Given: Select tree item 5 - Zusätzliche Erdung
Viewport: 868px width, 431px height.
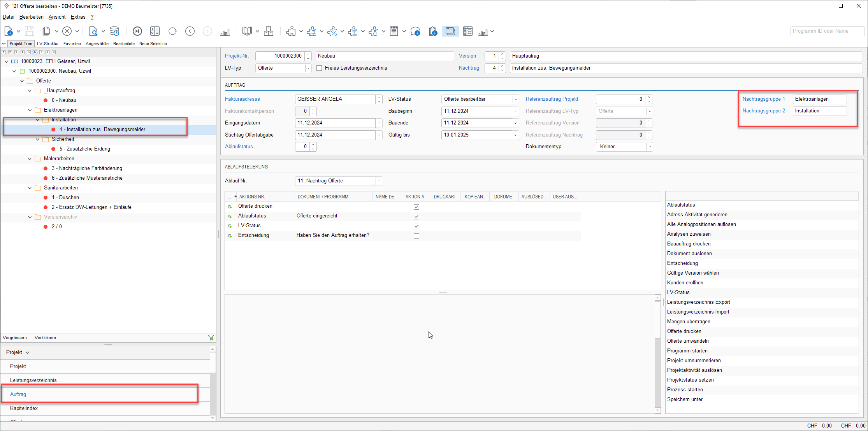Looking at the screenshot, I should click(x=85, y=149).
